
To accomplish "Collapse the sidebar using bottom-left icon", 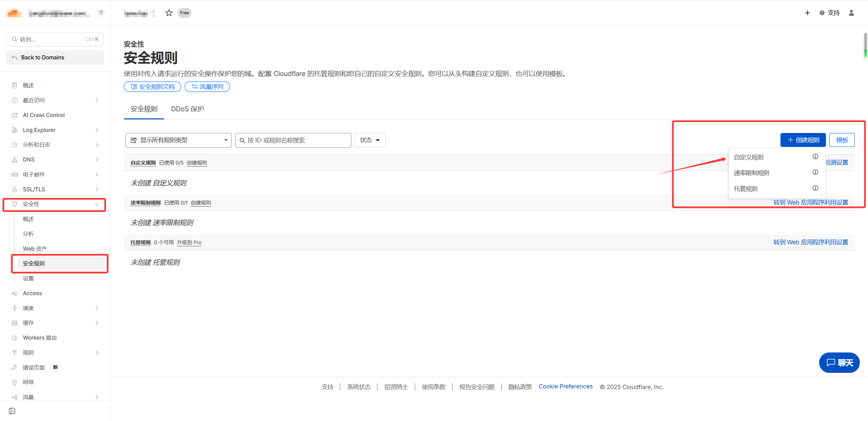I will (12, 411).
